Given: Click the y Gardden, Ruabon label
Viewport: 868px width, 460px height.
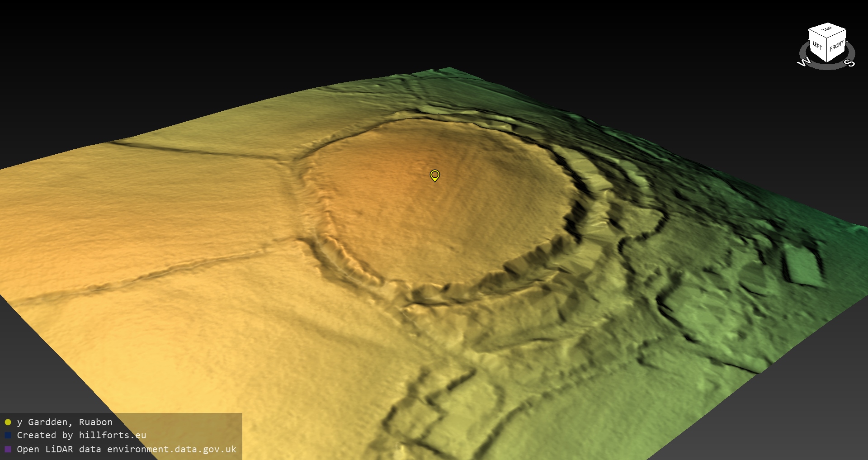Looking at the screenshot, I should 65,422.
